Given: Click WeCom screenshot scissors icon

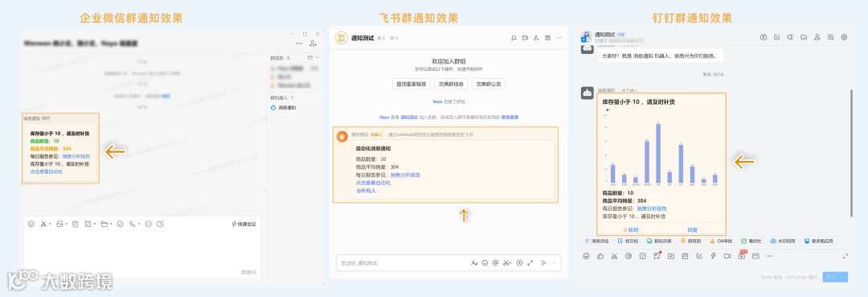Looking at the screenshot, I should click(x=43, y=224).
